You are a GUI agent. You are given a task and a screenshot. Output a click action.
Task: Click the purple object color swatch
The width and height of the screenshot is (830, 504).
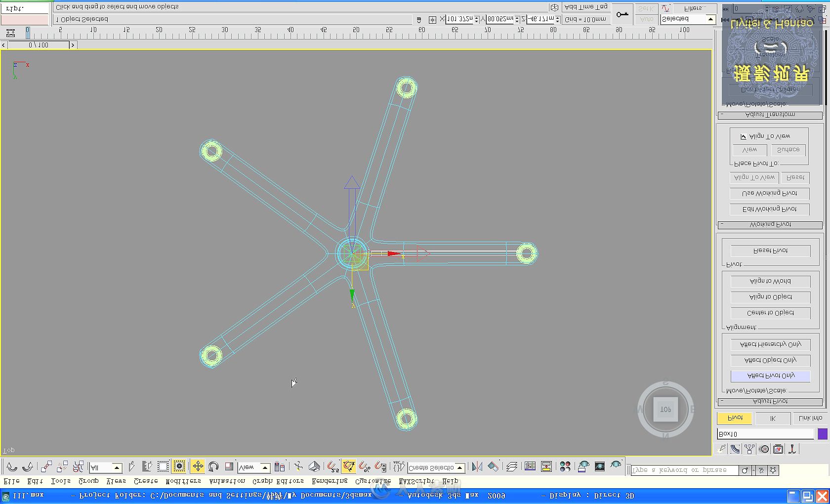(x=823, y=434)
